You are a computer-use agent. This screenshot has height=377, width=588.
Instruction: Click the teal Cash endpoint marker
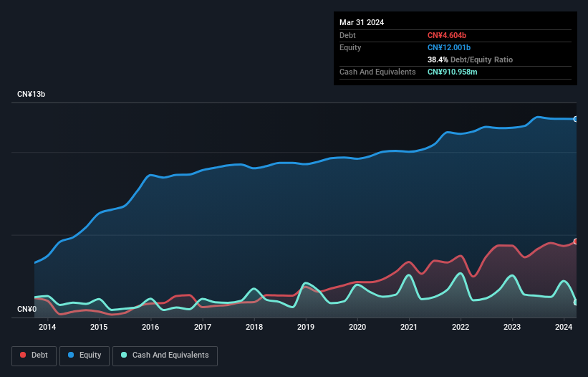coord(576,302)
